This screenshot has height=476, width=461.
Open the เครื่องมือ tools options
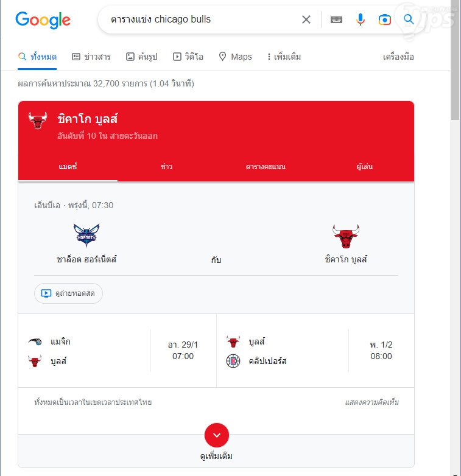point(398,57)
